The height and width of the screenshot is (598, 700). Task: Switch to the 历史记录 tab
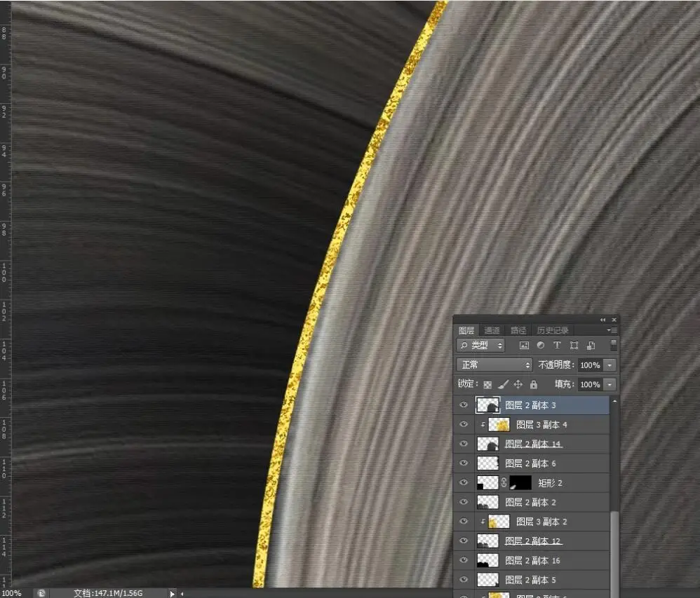553,330
